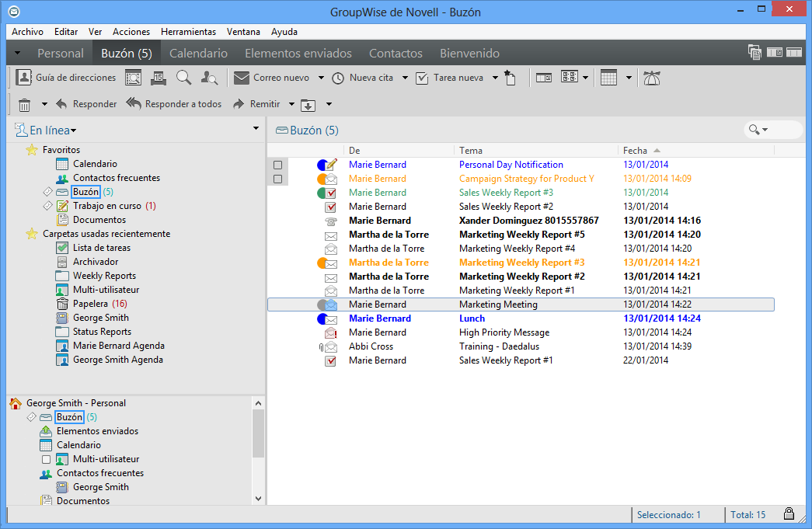The image size is (812, 529).
Task: Toggle task checkmark icon for Sales Weekly Report #3
Action: tap(330, 193)
